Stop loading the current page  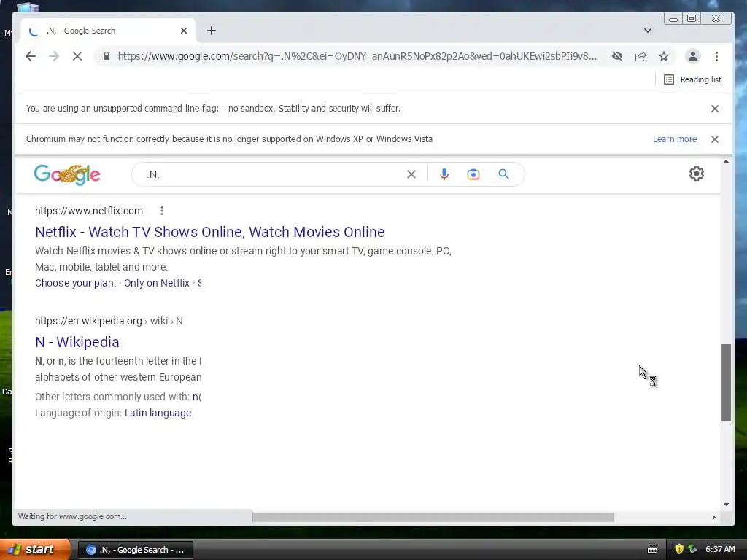[x=77, y=56]
